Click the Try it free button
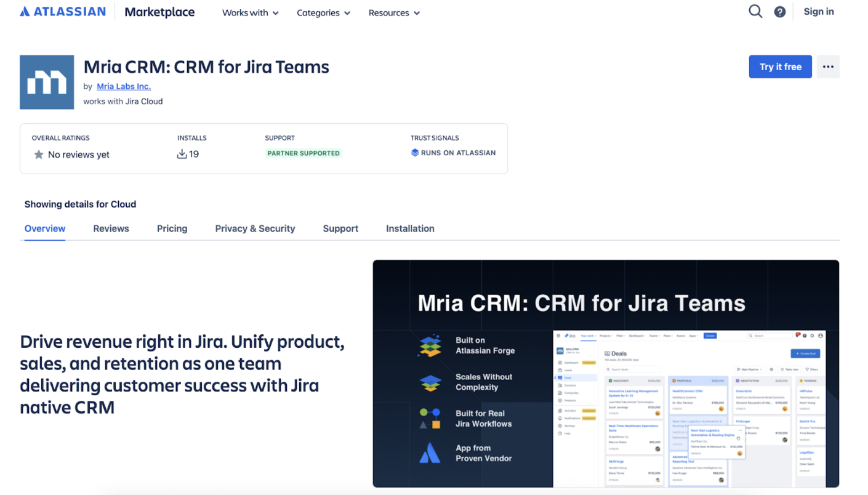Screen dimensions: 868x495 (x=781, y=66)
